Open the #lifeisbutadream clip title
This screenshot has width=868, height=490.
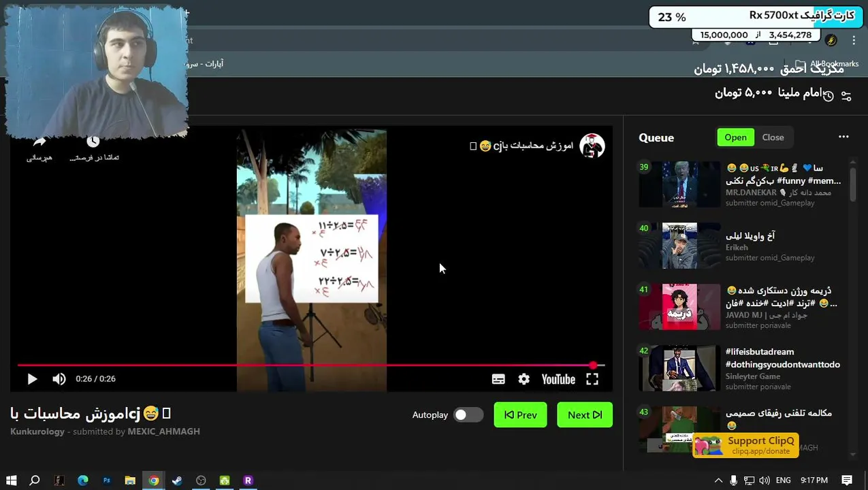(783, 358)
